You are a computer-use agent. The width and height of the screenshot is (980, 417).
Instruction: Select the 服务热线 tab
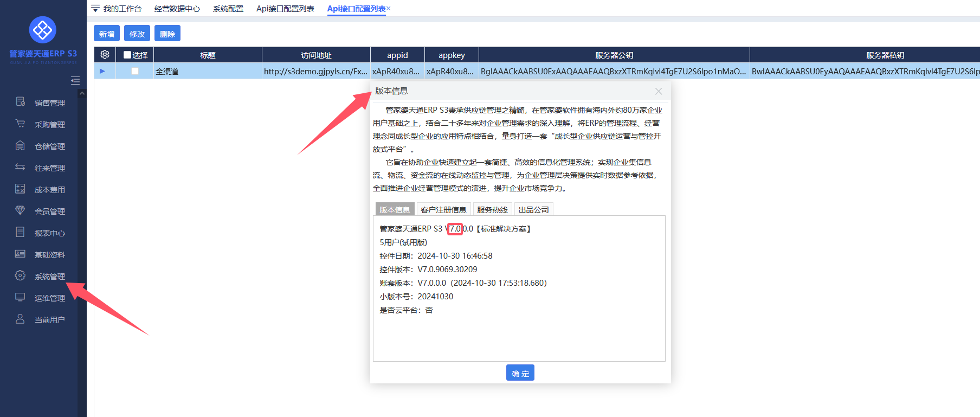492,209
